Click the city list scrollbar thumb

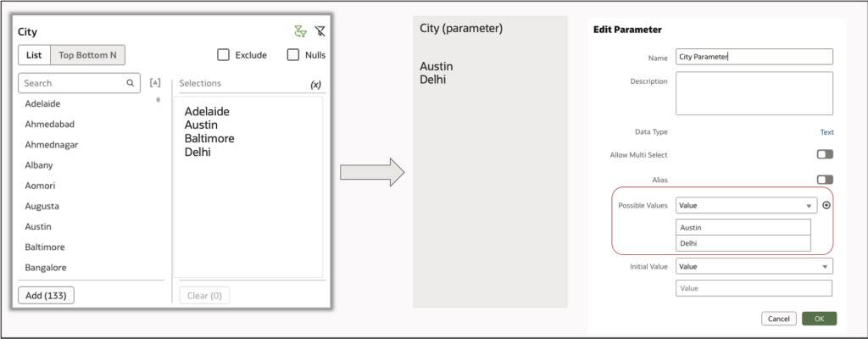coord(159,100)
